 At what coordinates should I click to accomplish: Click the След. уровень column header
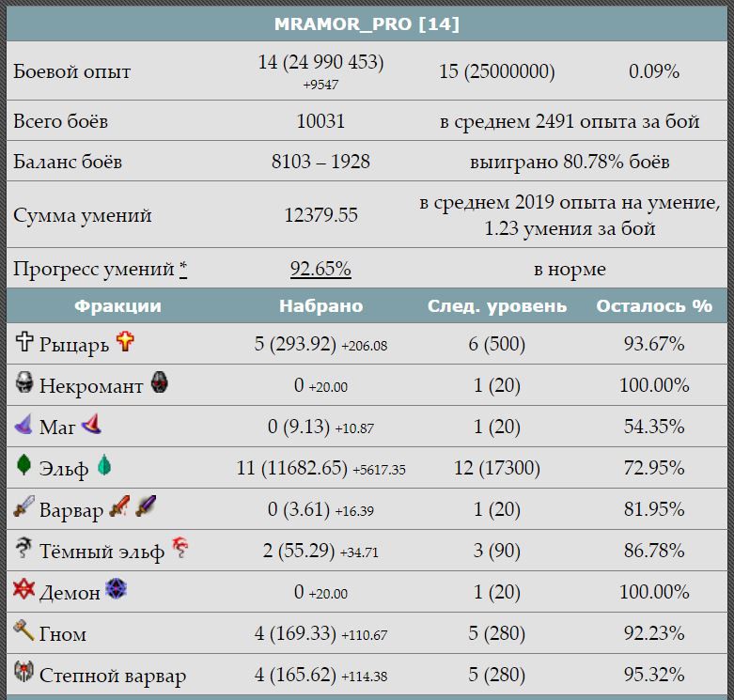[x=497, y=306]
